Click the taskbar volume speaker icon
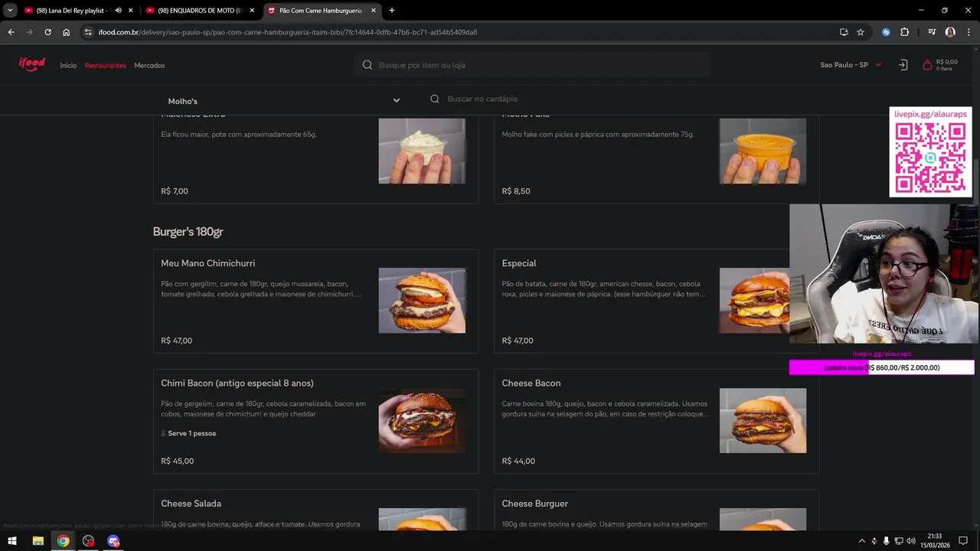Viewport: 980px width, 551px height. (911, 541)
